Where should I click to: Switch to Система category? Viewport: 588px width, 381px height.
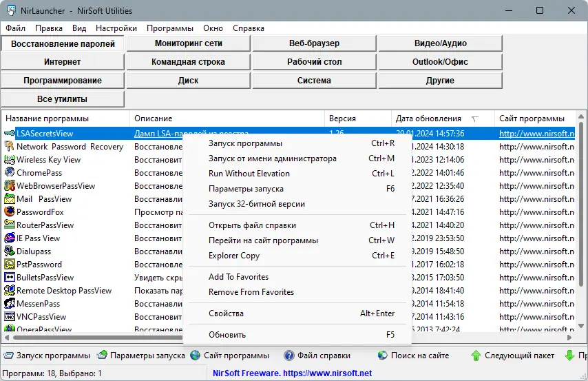(x=314, y=81)
